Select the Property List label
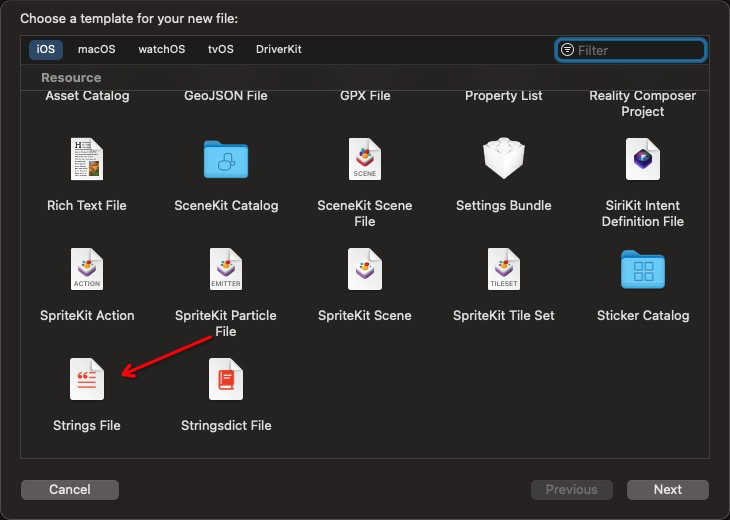Image resolution: width=730 pixels, height=520 pixels. (504, 96)
